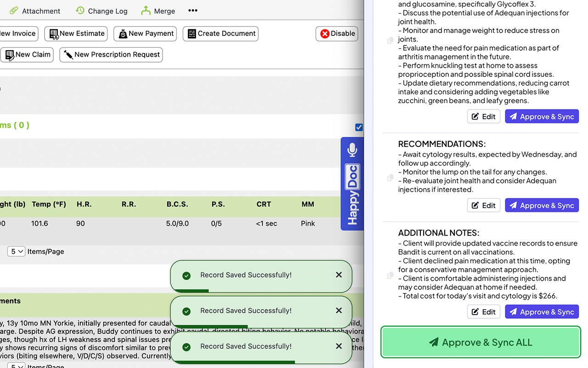Uncheck the checkbox above the vitals table

[x=359, y=127]
